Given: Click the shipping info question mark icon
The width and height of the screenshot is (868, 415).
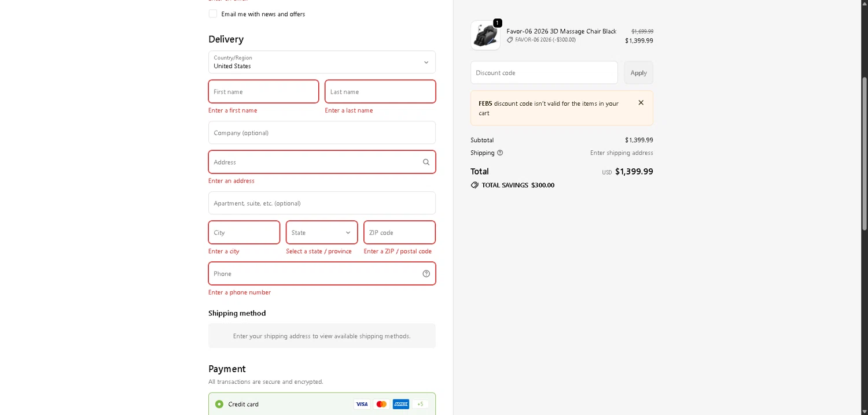Looking at the screenshot, I should point(500,153).
